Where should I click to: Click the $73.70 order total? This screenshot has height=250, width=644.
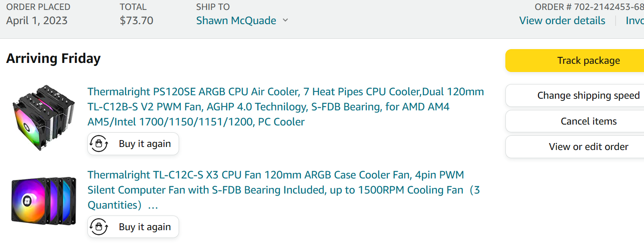(136, 20)
